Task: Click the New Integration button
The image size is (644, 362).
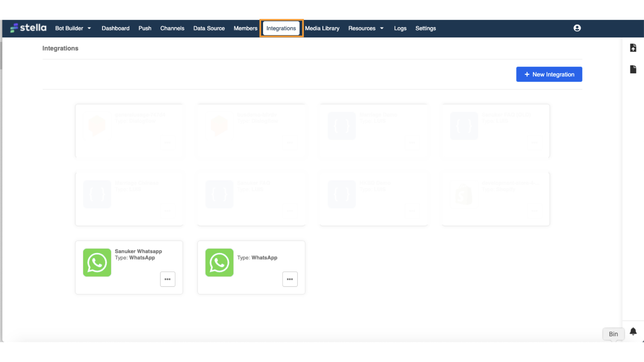Action: coord(549,74)
